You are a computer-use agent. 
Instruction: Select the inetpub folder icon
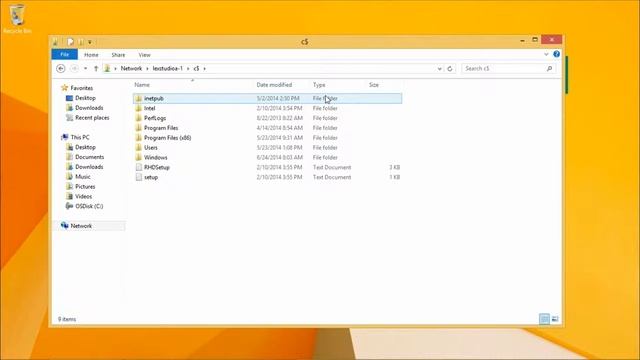(x=138, y=98)
